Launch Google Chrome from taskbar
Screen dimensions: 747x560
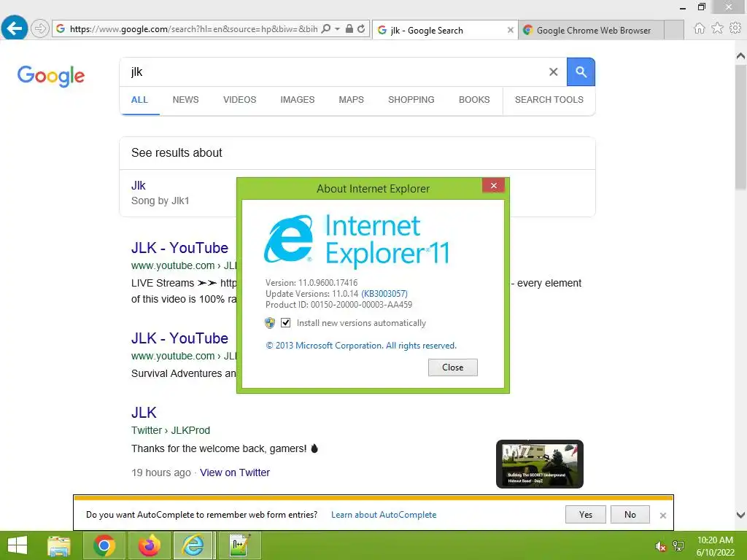[x=104, y=545]
